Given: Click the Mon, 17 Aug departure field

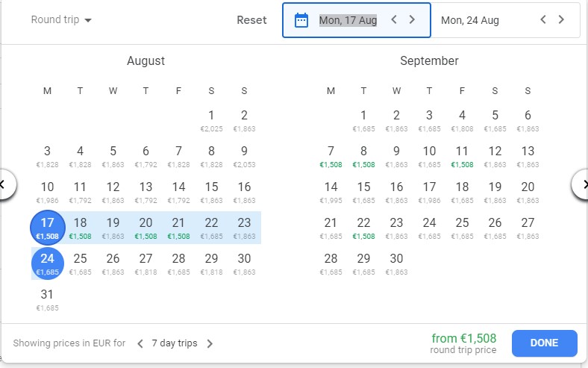Looking at the screenshot, I should (x=348, y=20).
